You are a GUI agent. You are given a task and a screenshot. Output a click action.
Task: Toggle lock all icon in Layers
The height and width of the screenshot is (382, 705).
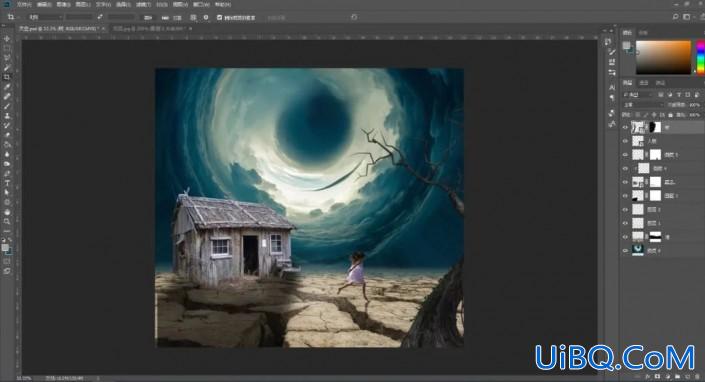tap(670, 115)
